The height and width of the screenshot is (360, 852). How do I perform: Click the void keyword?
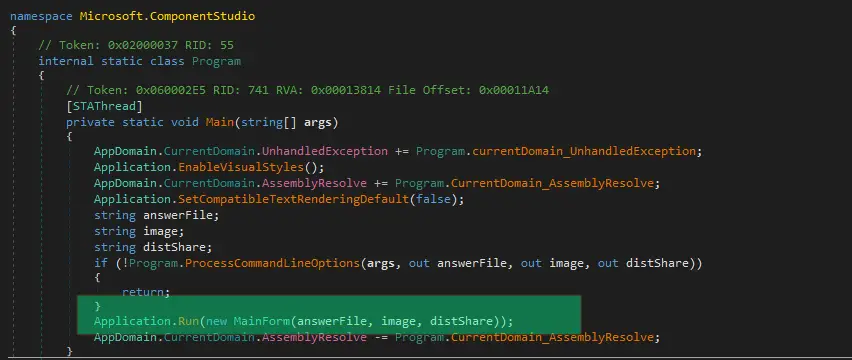(185, 122)
